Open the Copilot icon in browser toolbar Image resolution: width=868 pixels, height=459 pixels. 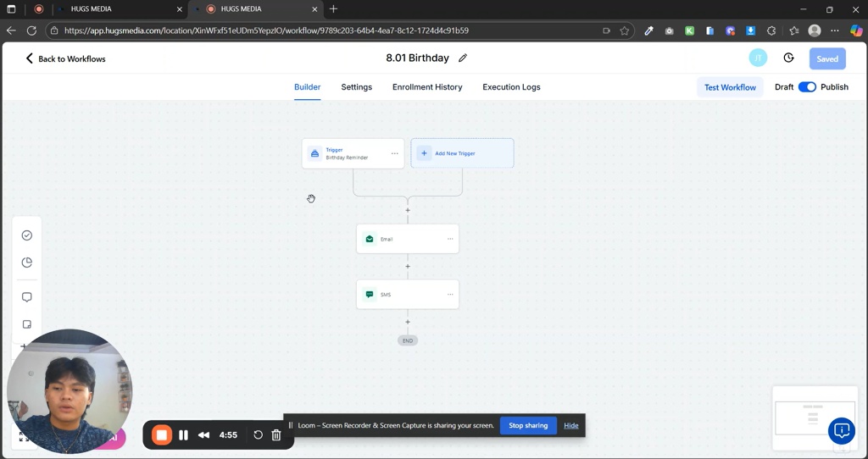(x=856, y=31)
